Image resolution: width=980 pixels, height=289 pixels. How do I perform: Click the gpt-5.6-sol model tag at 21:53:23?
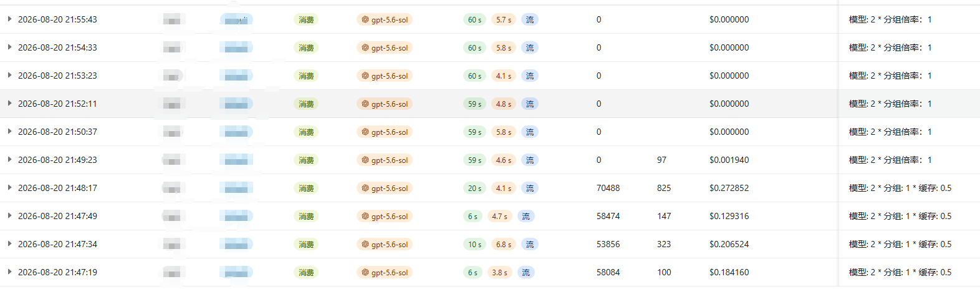[385, 76]
